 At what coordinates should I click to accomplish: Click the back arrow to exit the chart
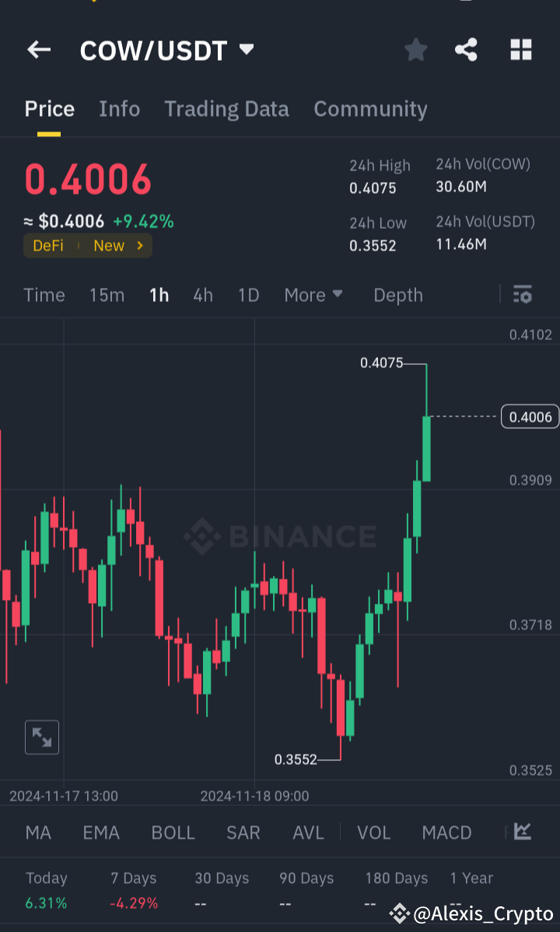pos(39,49)
